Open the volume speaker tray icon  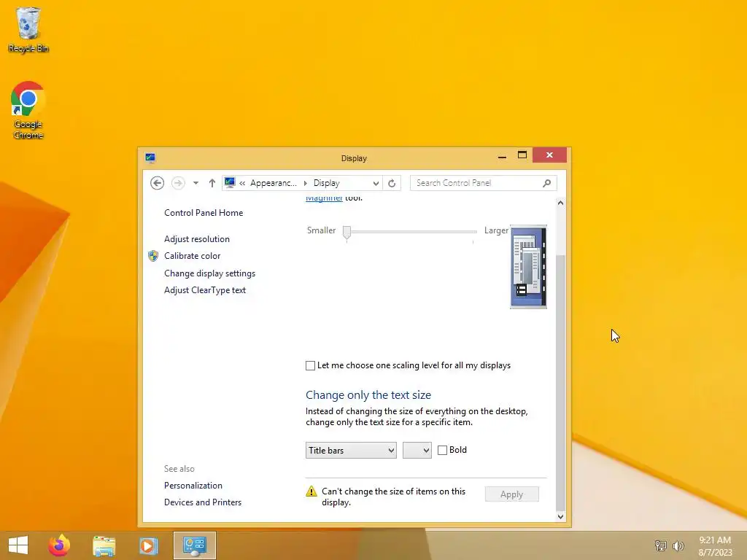pyautogui.click(x=678, y=545)
